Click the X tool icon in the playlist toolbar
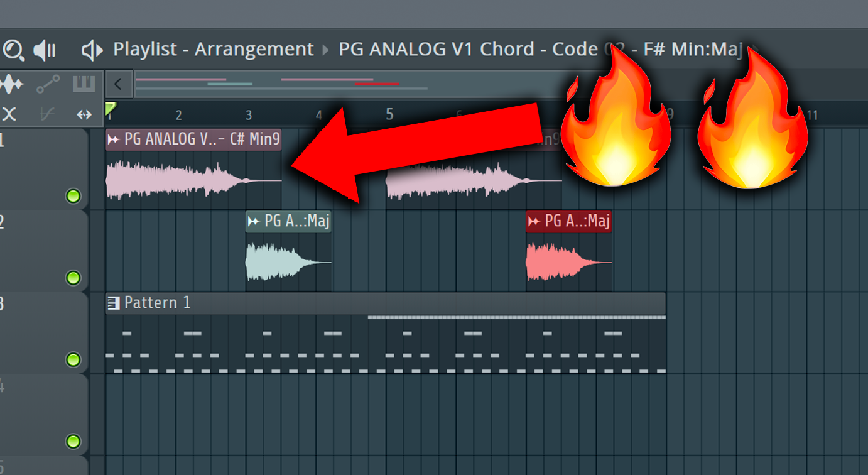This screenshot has height=475, width=868. click(9, 114)
